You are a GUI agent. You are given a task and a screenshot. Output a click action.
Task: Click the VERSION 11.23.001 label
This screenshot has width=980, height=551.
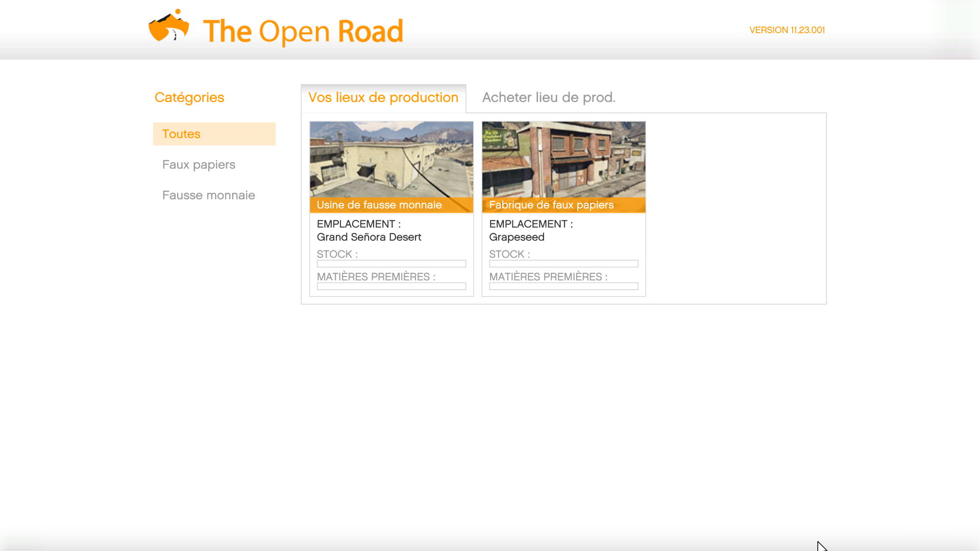click(787, 30)
